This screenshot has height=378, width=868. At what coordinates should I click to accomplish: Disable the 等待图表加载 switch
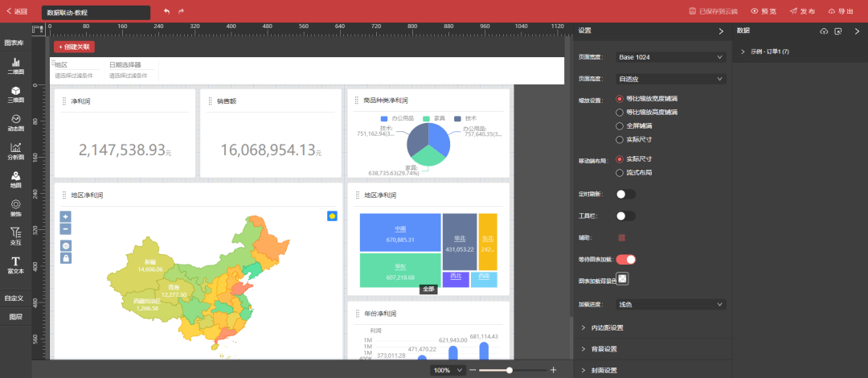(x=625, y=259)
